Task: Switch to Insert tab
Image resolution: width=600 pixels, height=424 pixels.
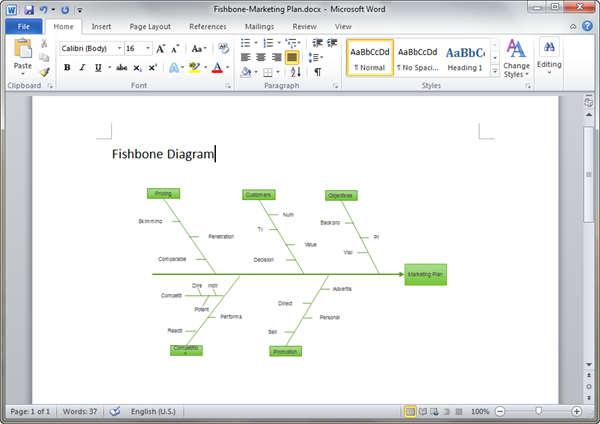Action: pos(101,26)
